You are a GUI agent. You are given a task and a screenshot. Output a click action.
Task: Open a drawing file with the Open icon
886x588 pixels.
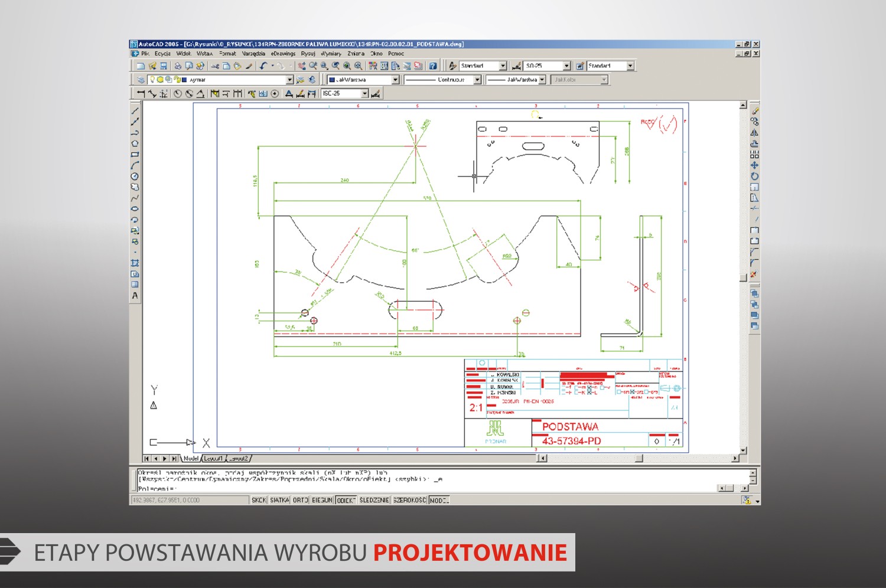coord(152,66)
